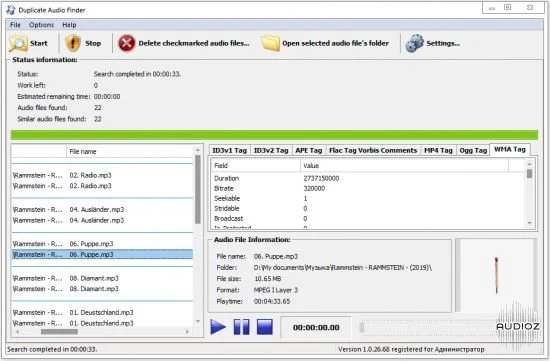
Task: Click the File name column header
Action: click(x=129, y=152)
